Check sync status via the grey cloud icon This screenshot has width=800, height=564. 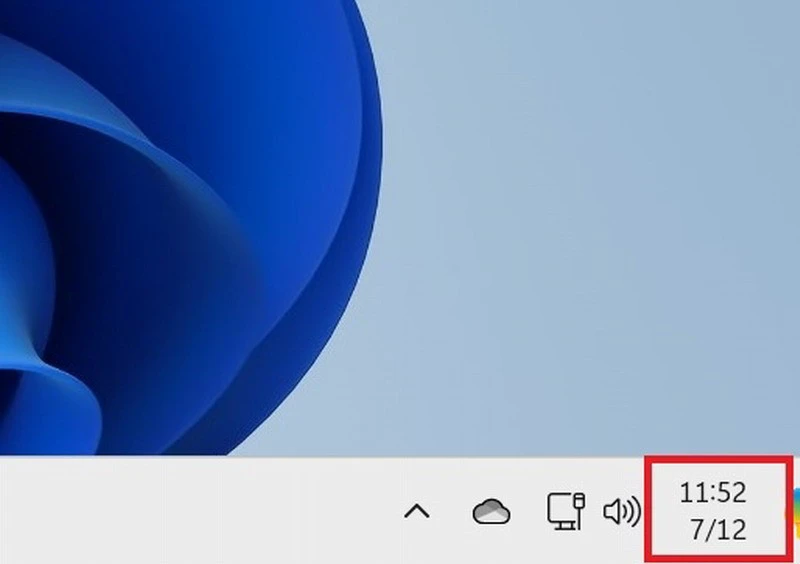pyautogui.click(x=491, y=512)
